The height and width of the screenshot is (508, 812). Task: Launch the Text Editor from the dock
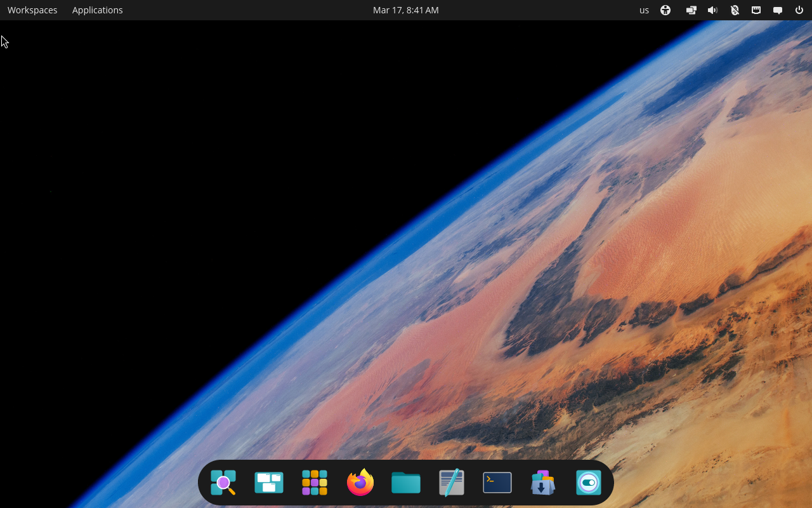(452, 483)
